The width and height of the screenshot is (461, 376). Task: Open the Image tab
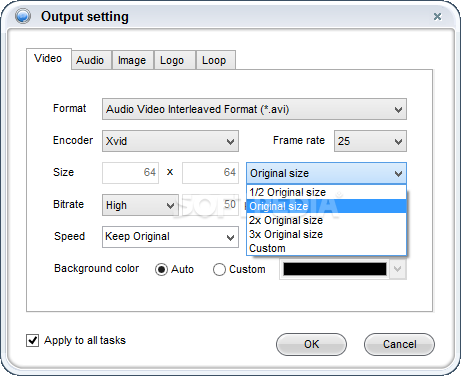[x=132, y=60]
